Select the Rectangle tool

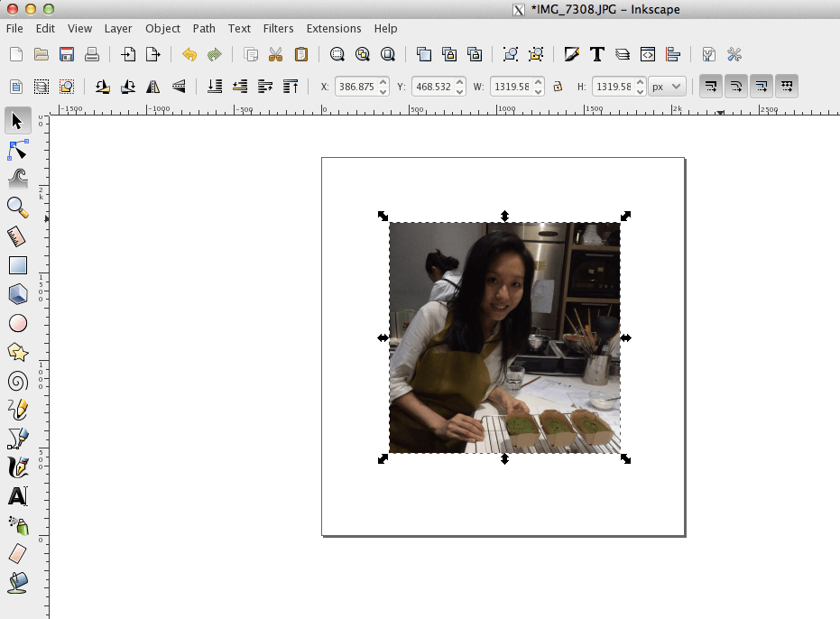pos(18,265)
